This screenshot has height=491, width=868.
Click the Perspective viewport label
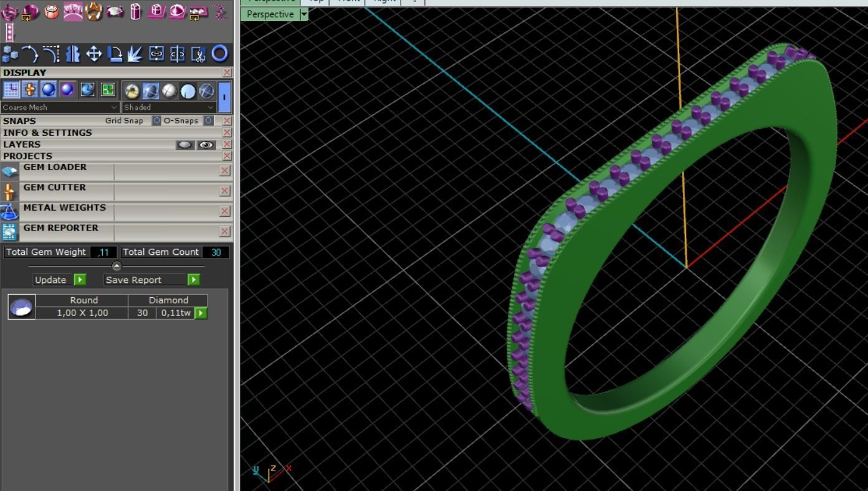(270, 14)
